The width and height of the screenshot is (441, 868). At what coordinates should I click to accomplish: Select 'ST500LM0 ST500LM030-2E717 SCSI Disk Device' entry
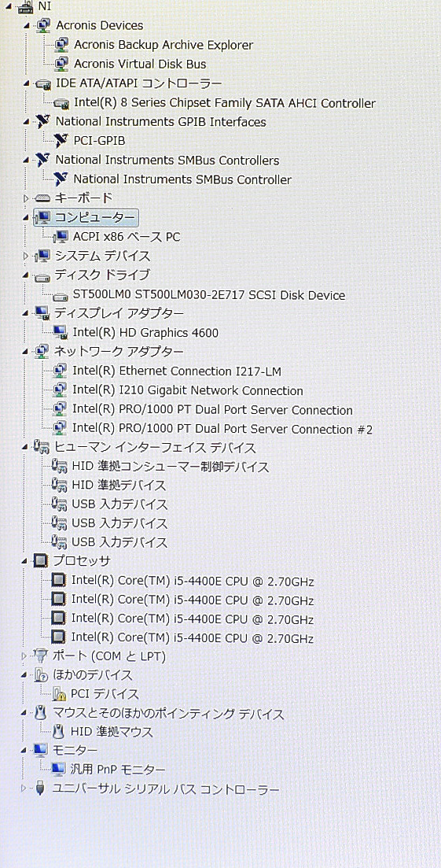209,295
